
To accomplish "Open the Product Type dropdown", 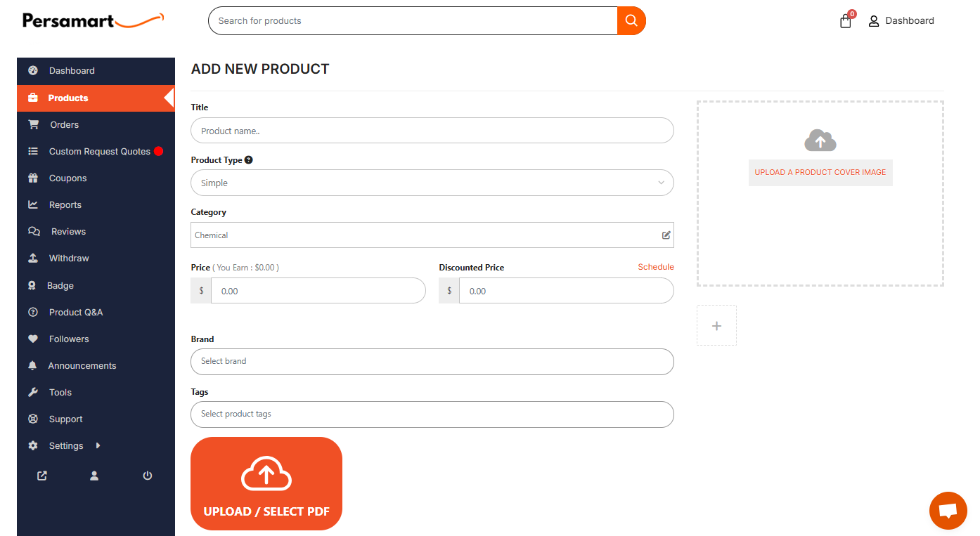I will tap(432, 183).
